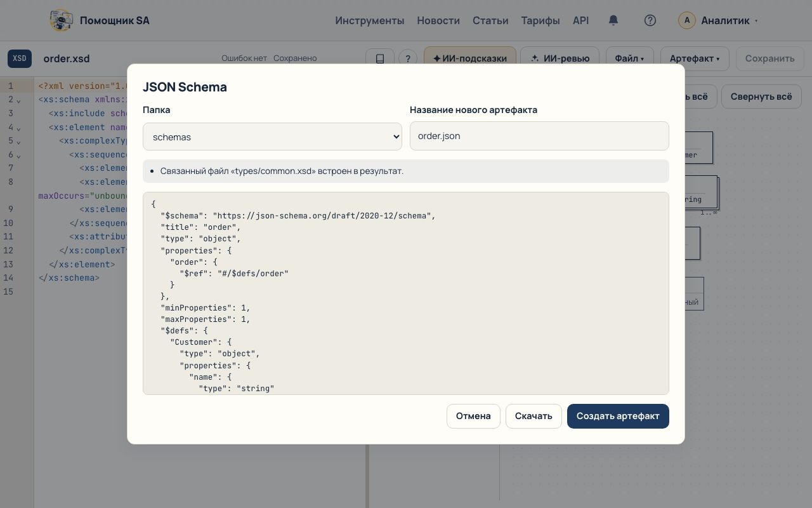Click the XSD file type badge

(x=20, y=58)
